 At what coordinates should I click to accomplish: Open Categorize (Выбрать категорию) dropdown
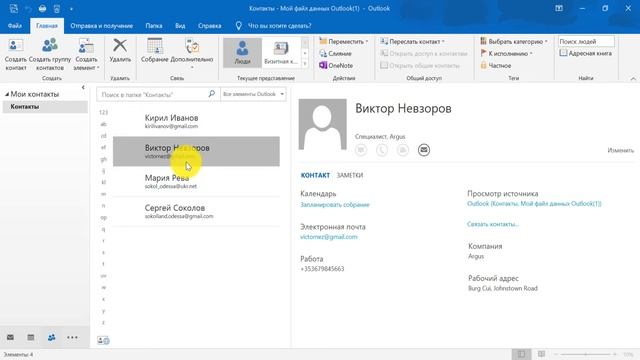coord(513,41)
